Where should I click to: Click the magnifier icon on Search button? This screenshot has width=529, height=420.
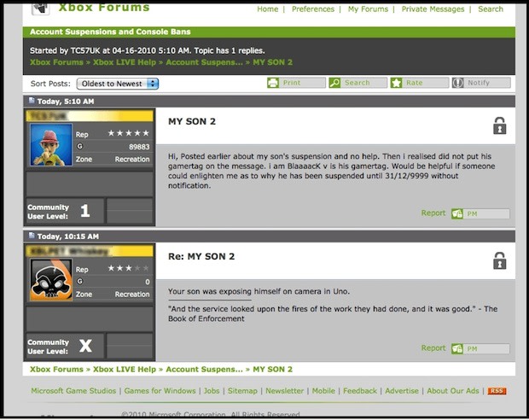[334, 83]
